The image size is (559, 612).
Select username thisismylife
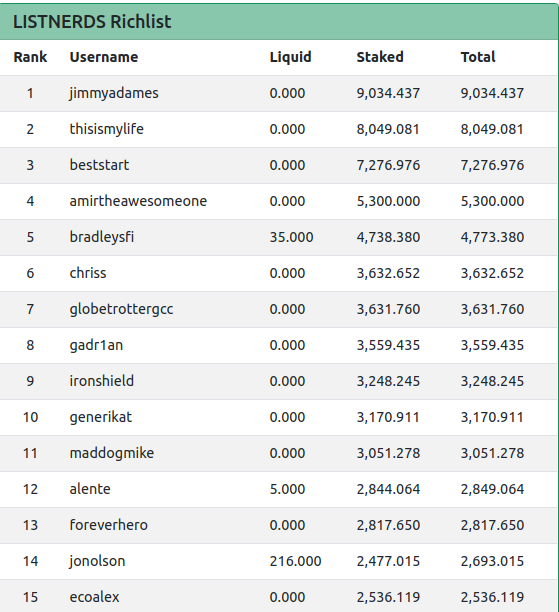(107, 129)
